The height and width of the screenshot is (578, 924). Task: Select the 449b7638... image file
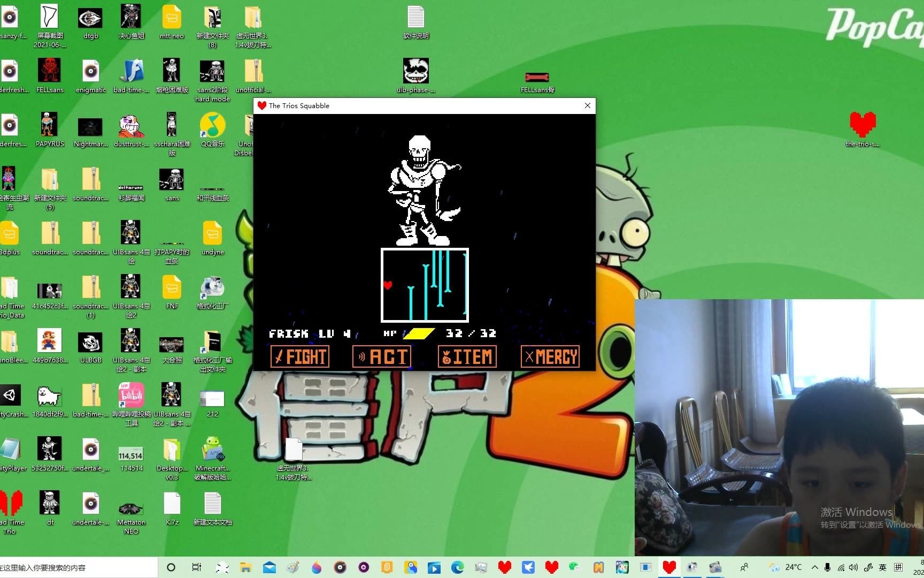pyautogui.click(x=49, y=347)
